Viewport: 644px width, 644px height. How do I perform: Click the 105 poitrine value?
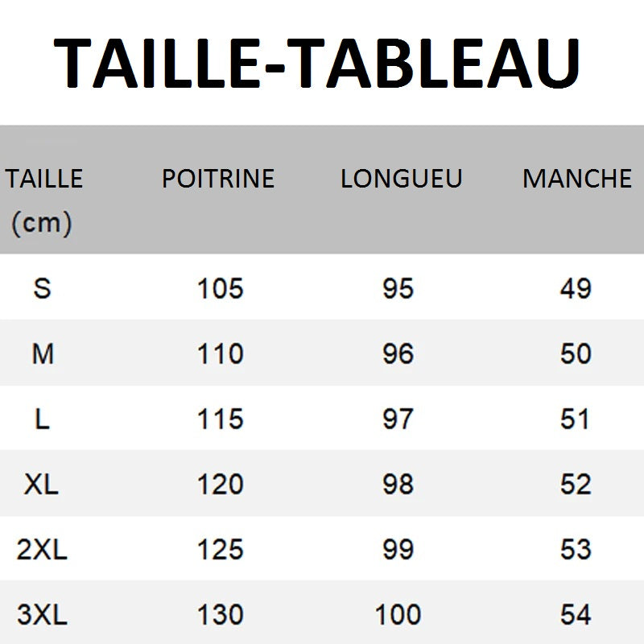click(x=220, y=288)
